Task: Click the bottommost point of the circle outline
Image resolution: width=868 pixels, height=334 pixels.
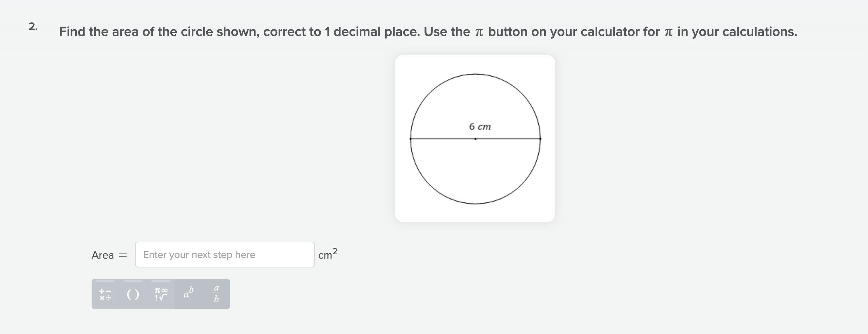Action: click(475, 204)
